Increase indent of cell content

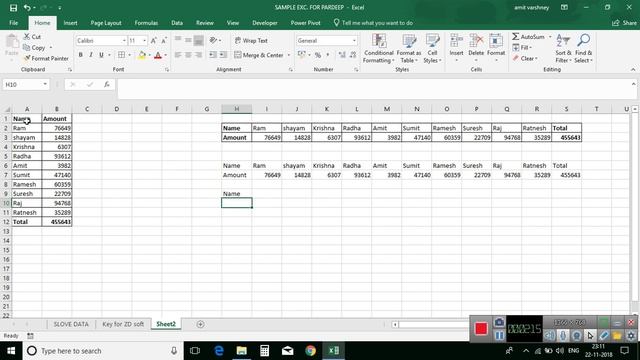coord(223,55)
